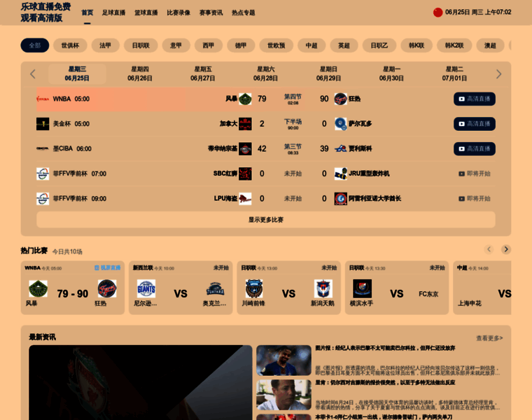Select the 意甲 league filter

pyautogui.click(x=176, y=45)
